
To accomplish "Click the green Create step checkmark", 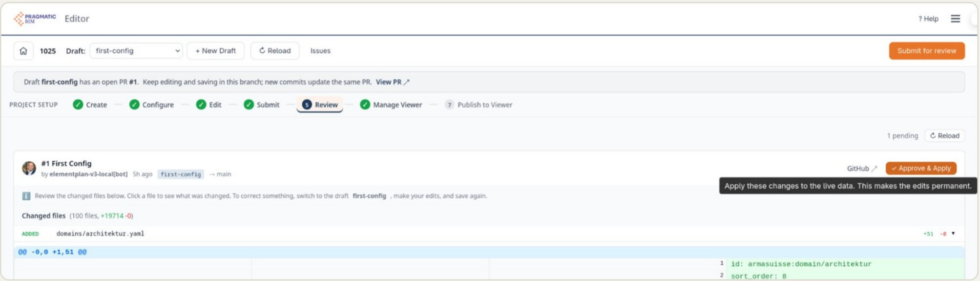I will (78, 105).
